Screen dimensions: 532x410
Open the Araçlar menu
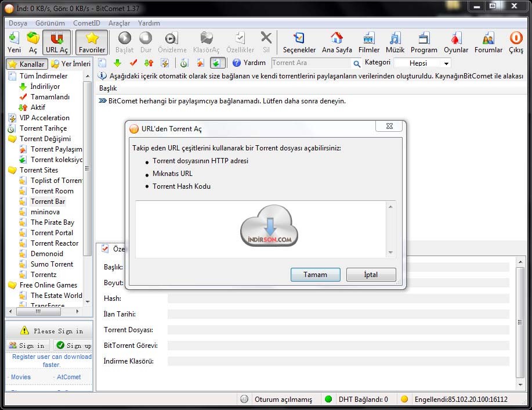pos(119,23)
